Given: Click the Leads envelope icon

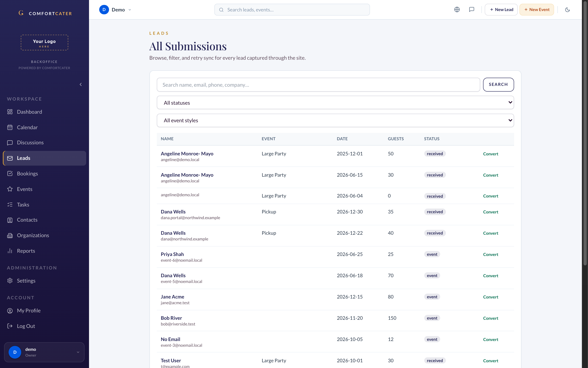Looking at the screenshot, I should click(x=10, y=158).
